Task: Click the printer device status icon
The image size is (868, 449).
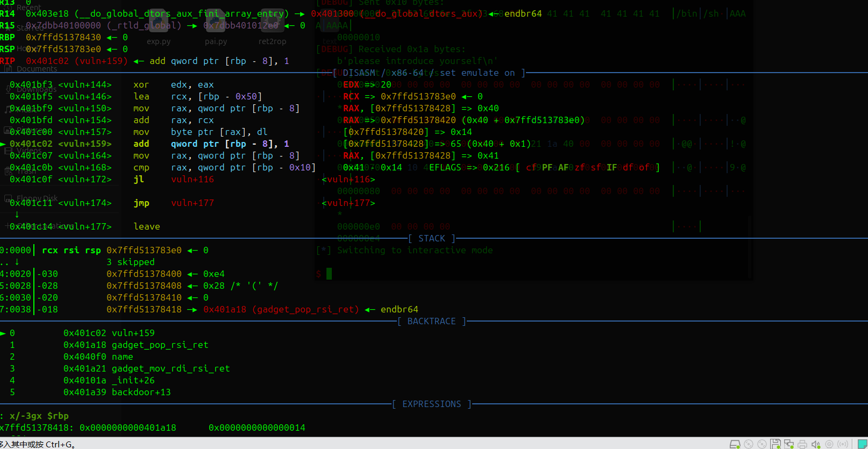Action: coord(802,444)
